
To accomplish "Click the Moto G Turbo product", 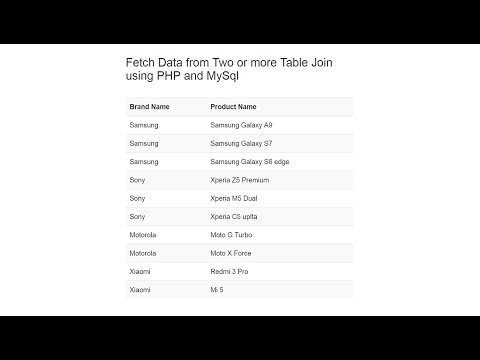I will [x=231, y=235].
